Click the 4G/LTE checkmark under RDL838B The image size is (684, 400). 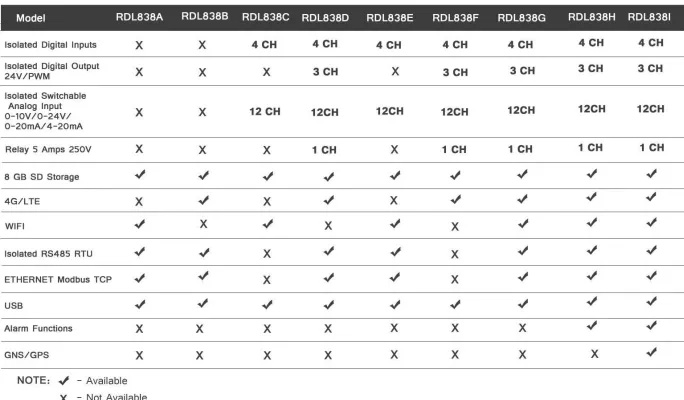click(201, 200)
